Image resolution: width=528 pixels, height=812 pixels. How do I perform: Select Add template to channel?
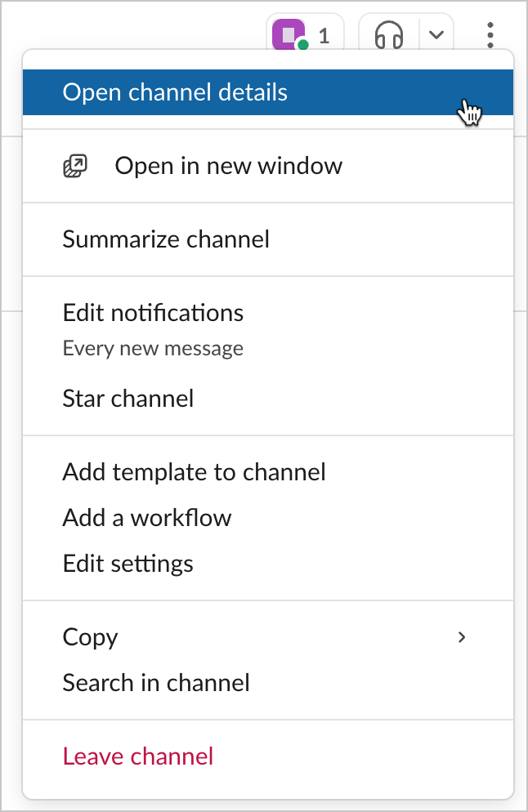268,472
